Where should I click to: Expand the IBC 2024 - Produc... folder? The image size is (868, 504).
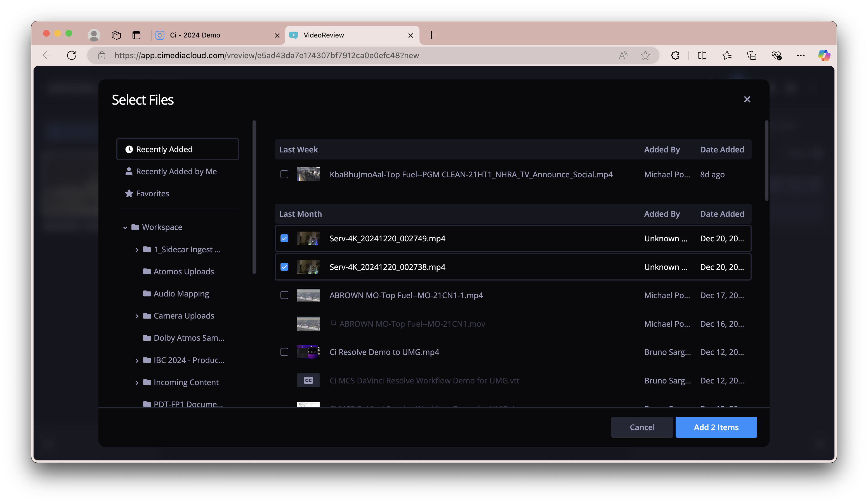pos(137,360)
